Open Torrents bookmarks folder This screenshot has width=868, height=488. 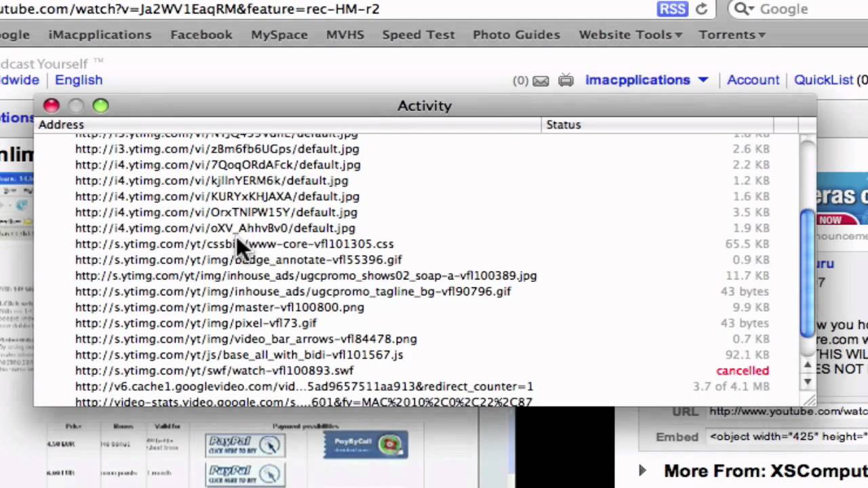[732, 35]
